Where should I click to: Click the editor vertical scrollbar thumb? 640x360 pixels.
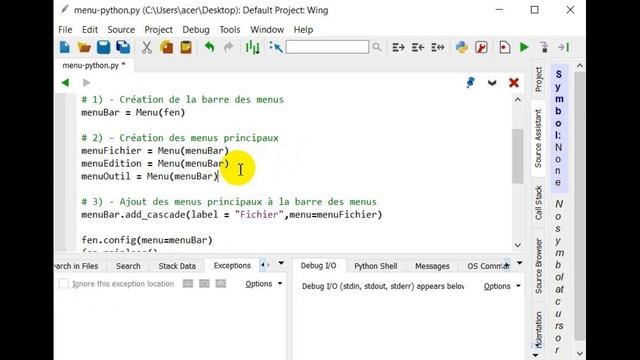tap(518, 156)
